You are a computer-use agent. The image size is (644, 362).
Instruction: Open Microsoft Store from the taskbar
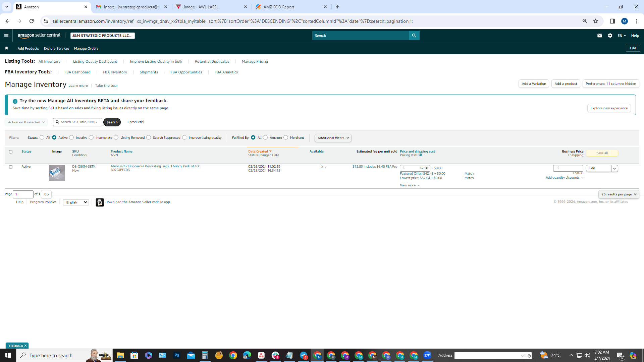[134, 355]
